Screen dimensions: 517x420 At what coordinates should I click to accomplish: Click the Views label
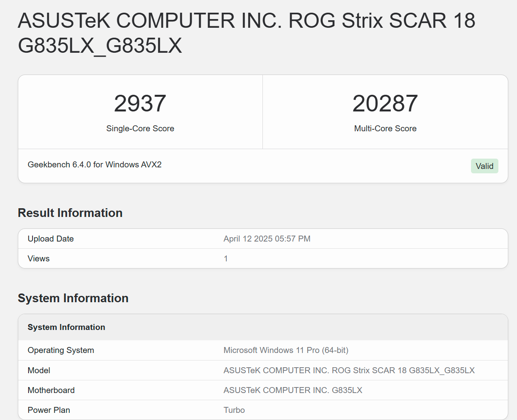pos(38,258)
